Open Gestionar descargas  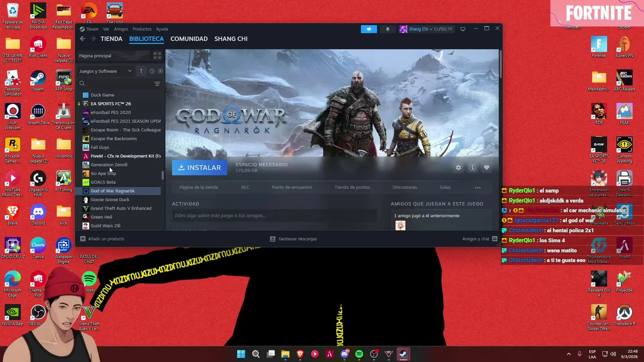point(293,239)
